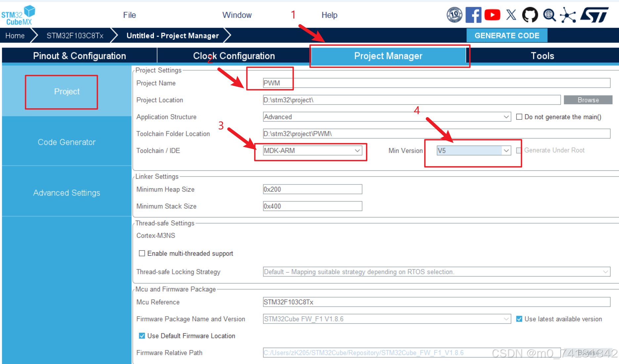Open the Facebook icon link
The height and width of the screenshot is (364, 619).
pyautogui.click(x=473, y=15)
